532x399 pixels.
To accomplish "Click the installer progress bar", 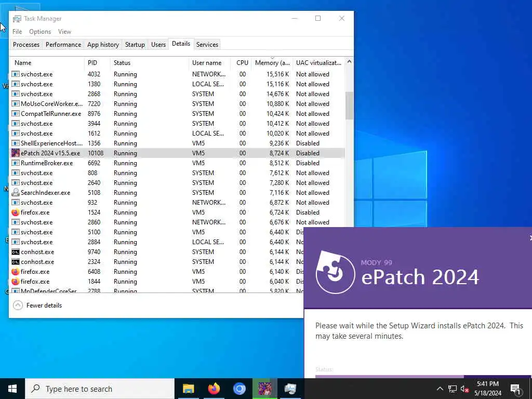I will tap(423, 377).
